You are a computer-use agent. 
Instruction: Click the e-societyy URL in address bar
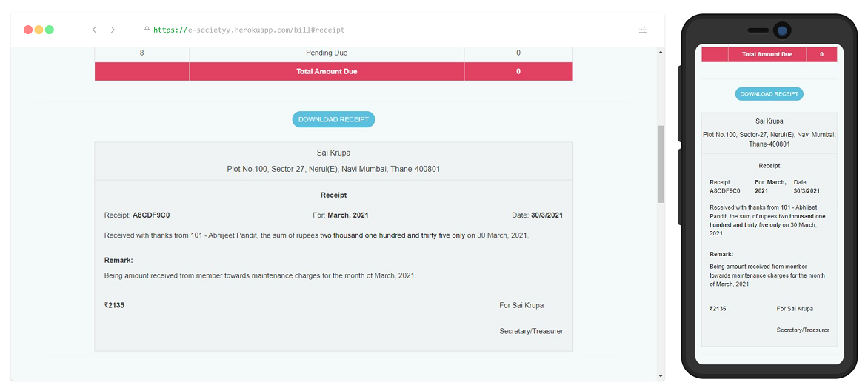249,30
